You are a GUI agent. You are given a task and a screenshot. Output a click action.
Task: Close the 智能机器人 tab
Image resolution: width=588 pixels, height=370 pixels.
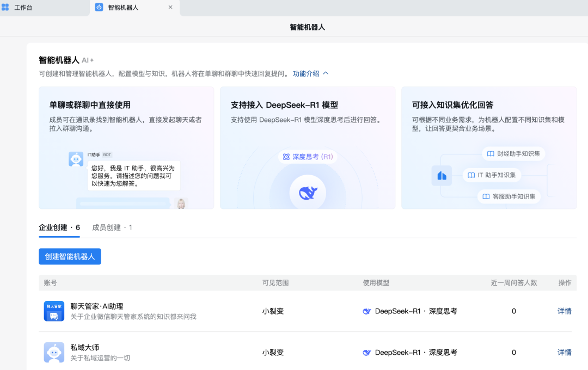[170, 8]
